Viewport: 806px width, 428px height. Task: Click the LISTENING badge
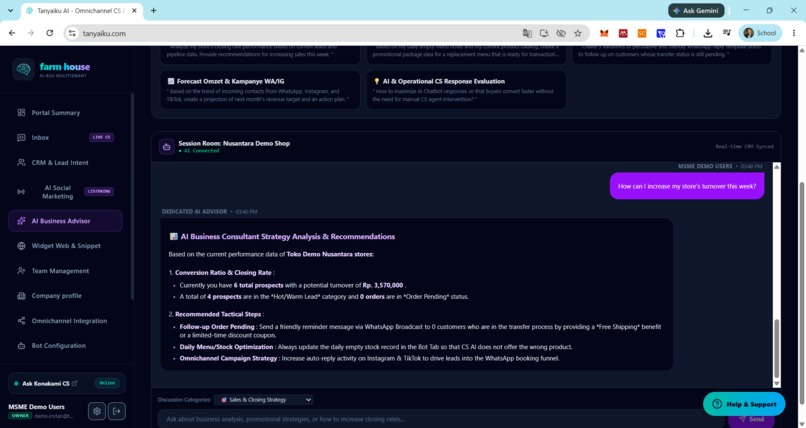[x=99, y=191]
